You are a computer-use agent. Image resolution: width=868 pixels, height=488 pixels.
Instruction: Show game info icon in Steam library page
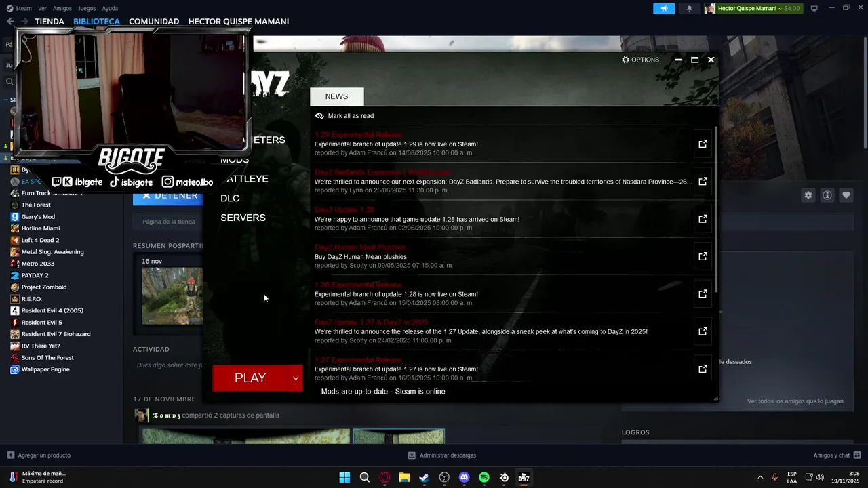827,195
